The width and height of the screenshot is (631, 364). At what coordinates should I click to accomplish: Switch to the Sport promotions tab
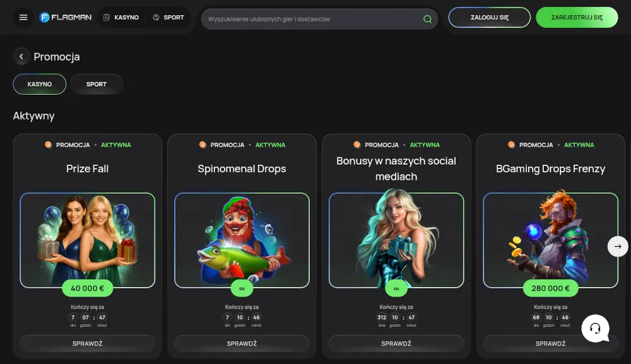click(97, 84)
